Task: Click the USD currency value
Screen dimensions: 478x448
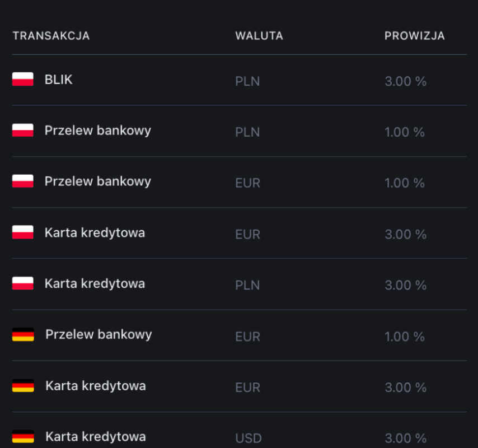Action: 249,438
